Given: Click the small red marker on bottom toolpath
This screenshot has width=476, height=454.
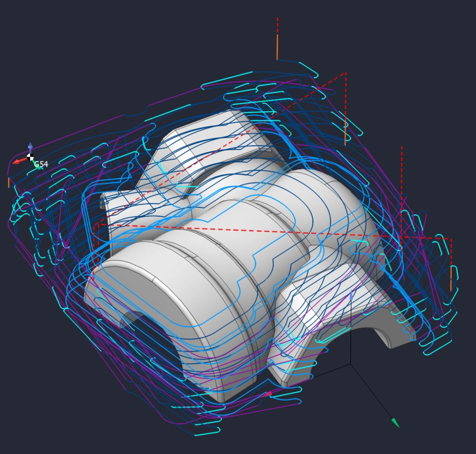Looking at the screenshot, I should pyautogui.click(x=267, y=394).
